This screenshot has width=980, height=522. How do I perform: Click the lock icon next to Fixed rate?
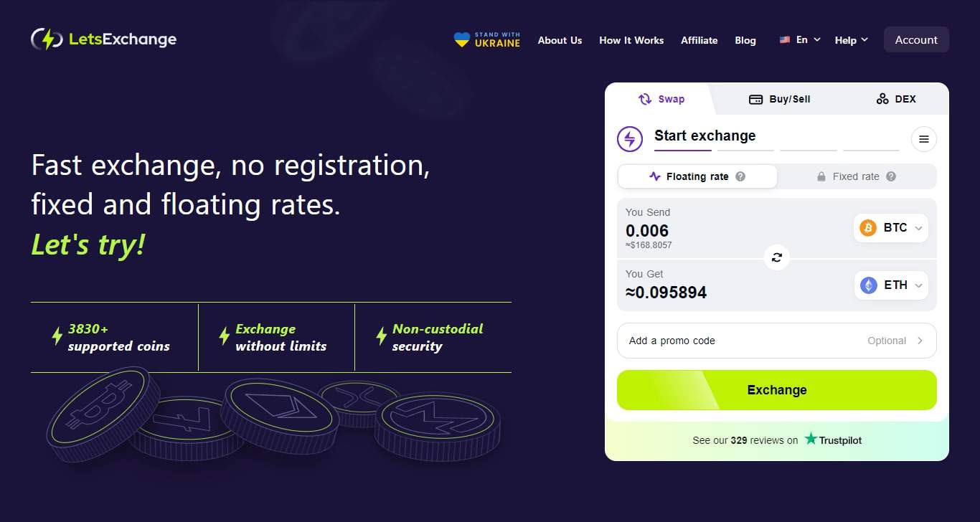tap(821, 176)
